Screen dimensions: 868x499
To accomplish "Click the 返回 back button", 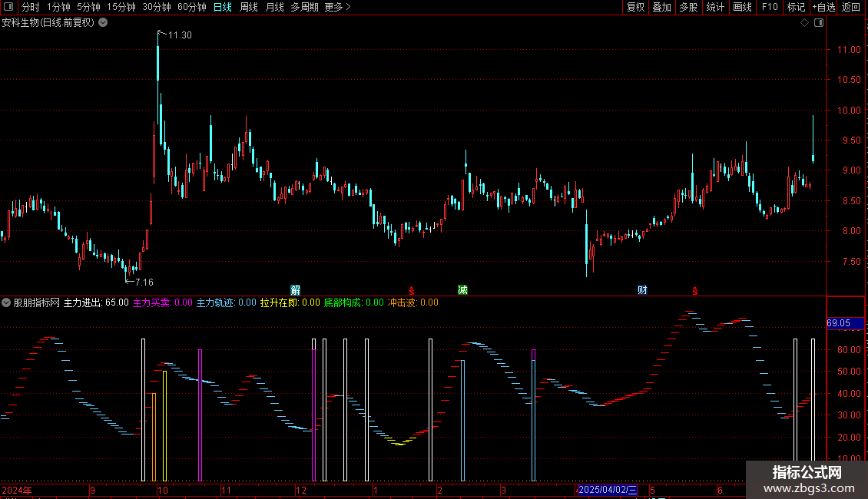I will coord(851,7).
